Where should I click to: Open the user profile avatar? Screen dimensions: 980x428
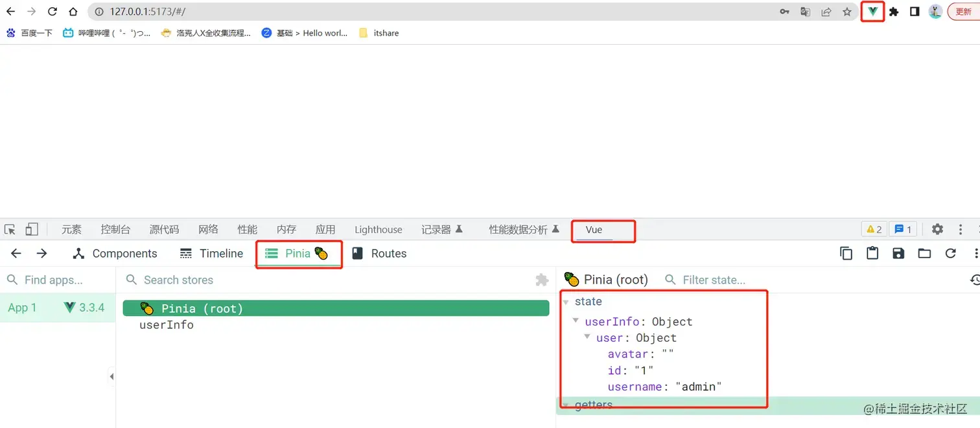tap(935, 12)
